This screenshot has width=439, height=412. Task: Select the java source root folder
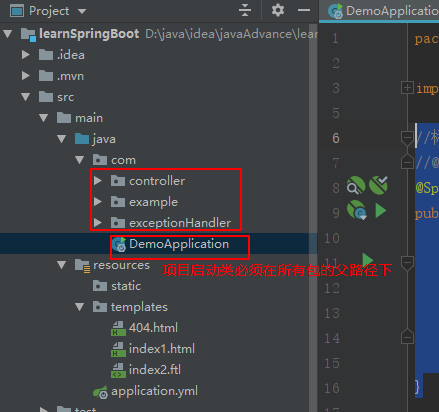pyautogui.click(x=104, y=139)
